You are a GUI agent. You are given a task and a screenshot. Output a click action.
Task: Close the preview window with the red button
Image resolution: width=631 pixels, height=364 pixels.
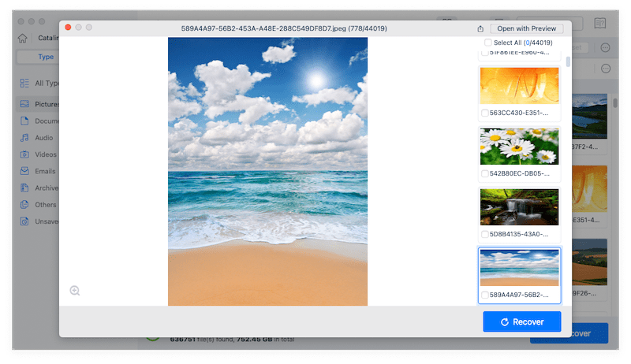pos(68,28)
